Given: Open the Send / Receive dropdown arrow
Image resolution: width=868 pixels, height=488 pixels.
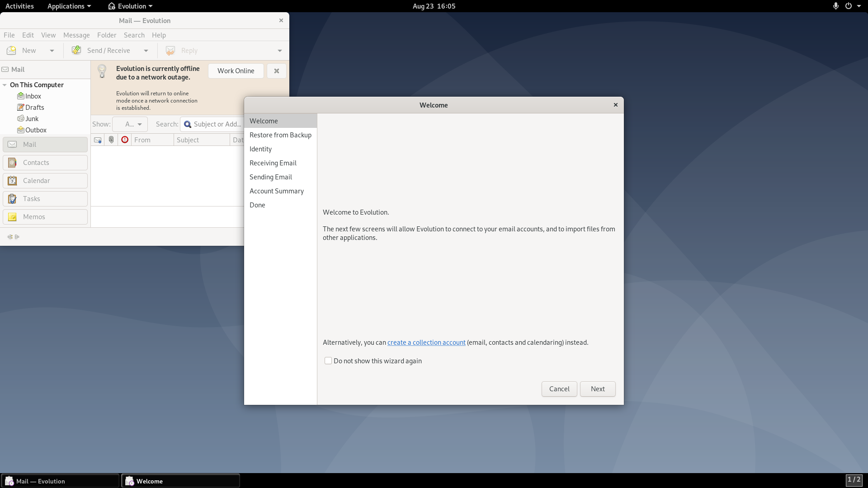Looking at the screenshot, I should click(146, 51).
